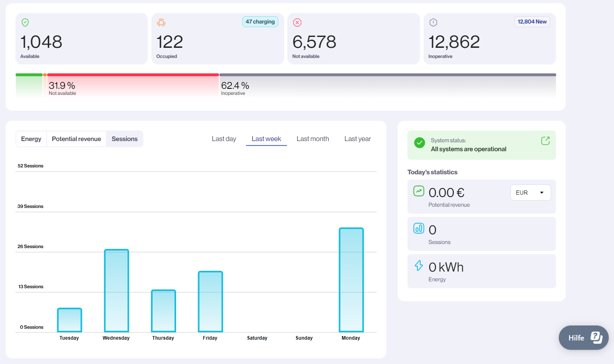
Task: Open the EUR currency dropdown
Action: coord(530,192)
